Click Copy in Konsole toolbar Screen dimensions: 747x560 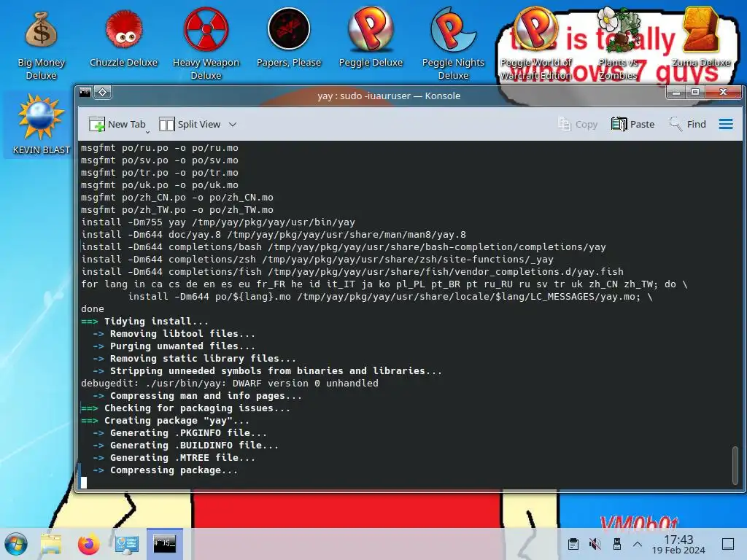click(x=578, y=124)
